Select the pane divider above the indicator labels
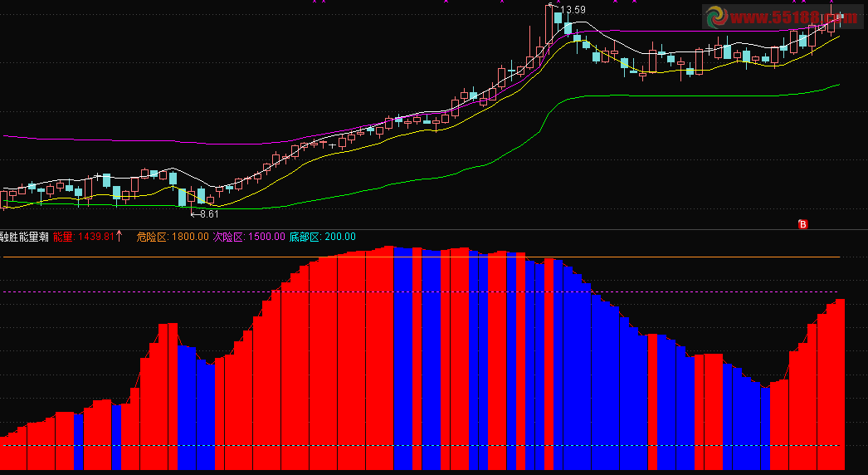868x475 pixels. click(x=434, y=229)
